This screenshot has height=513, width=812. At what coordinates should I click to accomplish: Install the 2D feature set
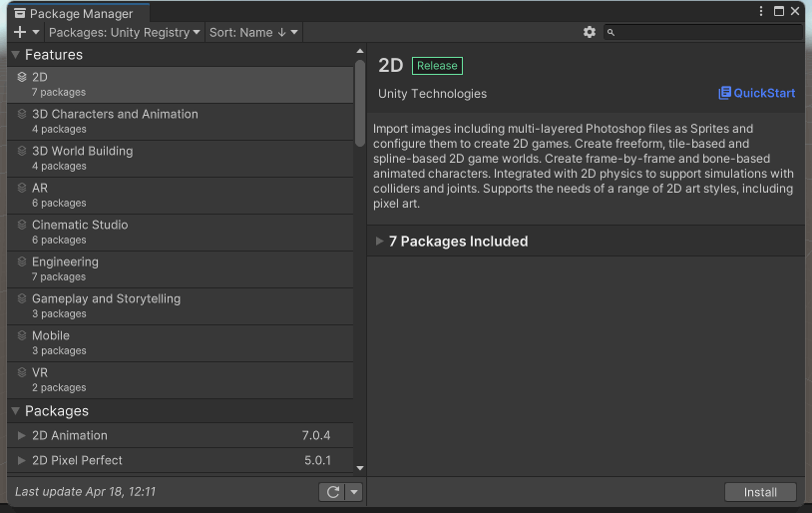pyautogui.click(x=760, y=492)
